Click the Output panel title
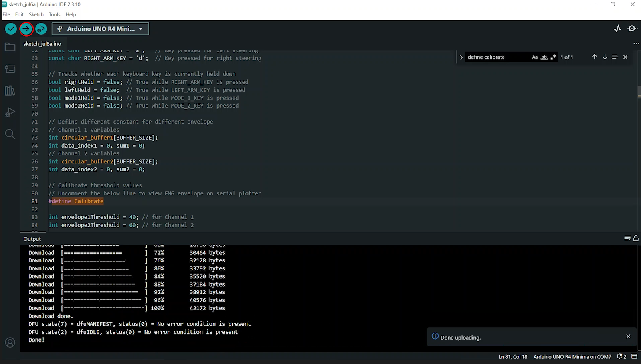The height and width of the screenshot is (364, 641). click(32, 239)
